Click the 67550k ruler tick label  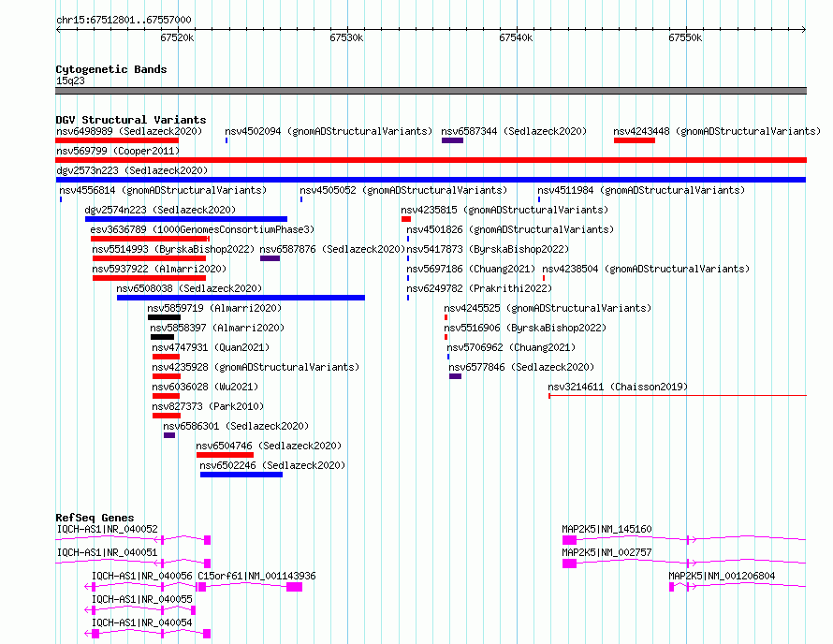[x=685, y=37]
